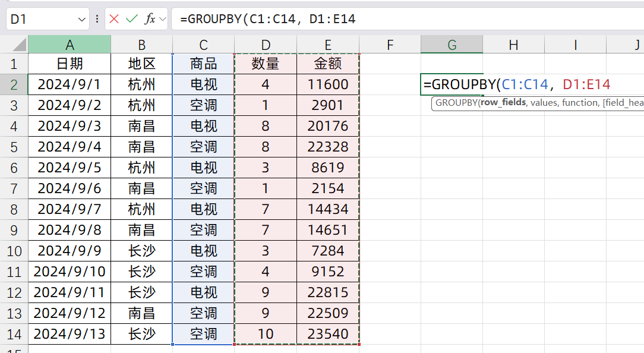Image resolution: width=644 pixels, height=353 pixels.
Task: Open the Insert Function fx dialog
Action: 150,19
